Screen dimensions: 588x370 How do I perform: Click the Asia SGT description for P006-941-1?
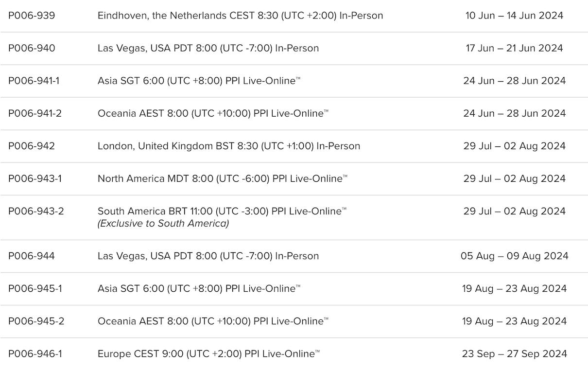pyautogui.click(x=199, y=81)
